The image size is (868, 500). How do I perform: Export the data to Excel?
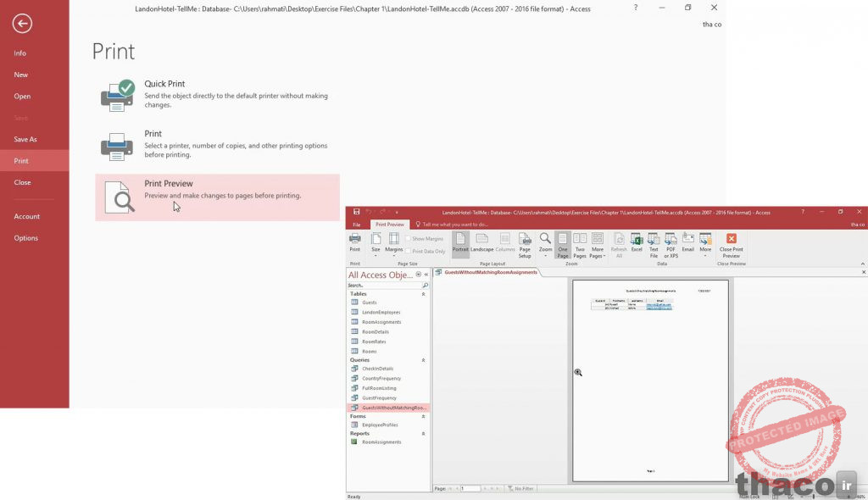tap(637, 242)
